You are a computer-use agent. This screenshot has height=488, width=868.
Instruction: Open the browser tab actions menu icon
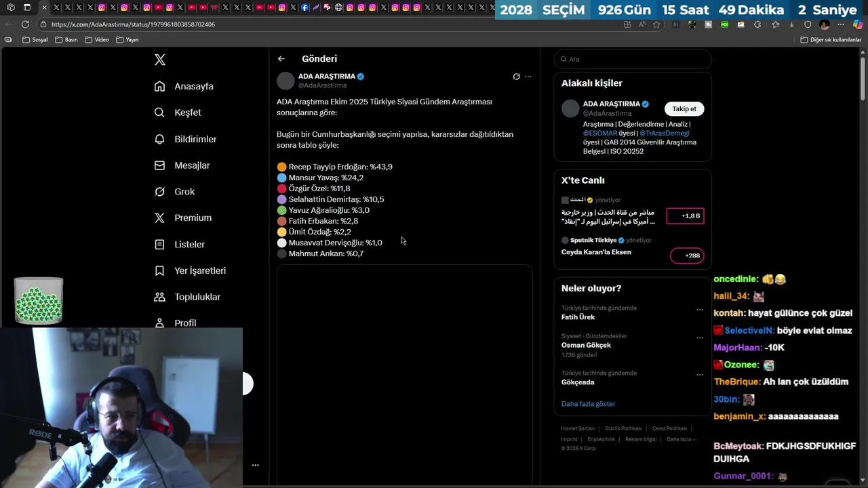coord(27,7)
